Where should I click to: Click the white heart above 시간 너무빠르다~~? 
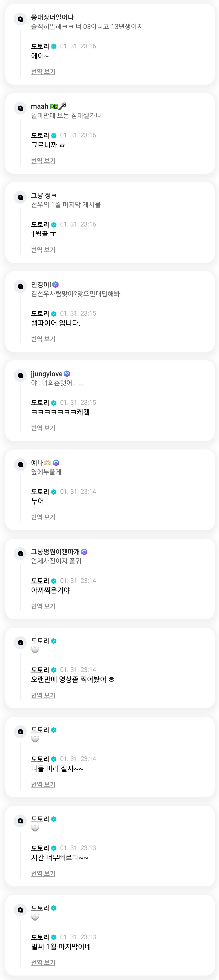click(35, 828)
